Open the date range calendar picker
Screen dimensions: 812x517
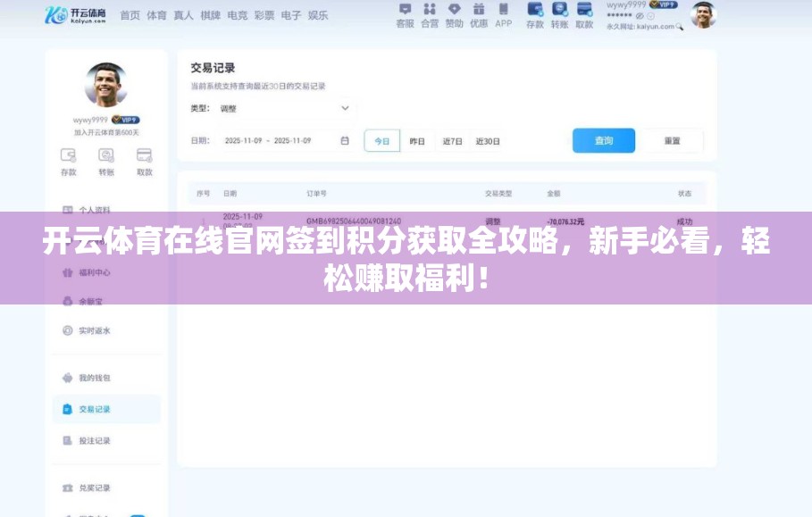[344, 140]
